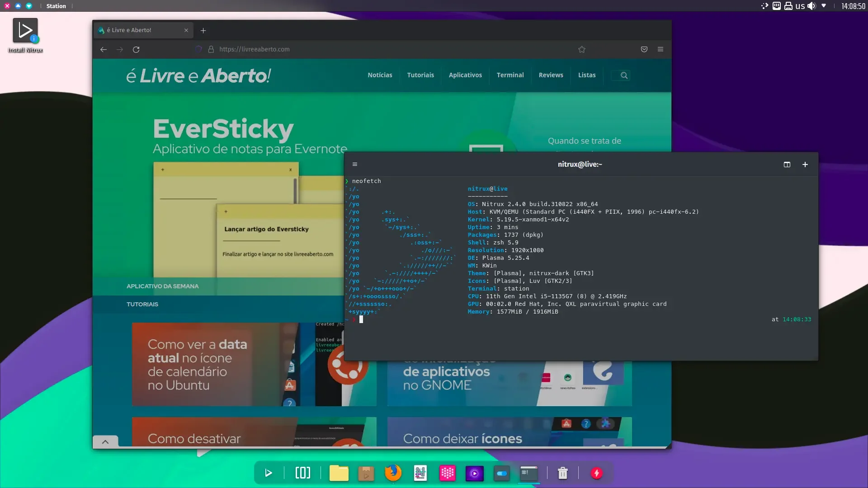
Task: Click the red close window button in panel
Action: (x=7, y=6)
